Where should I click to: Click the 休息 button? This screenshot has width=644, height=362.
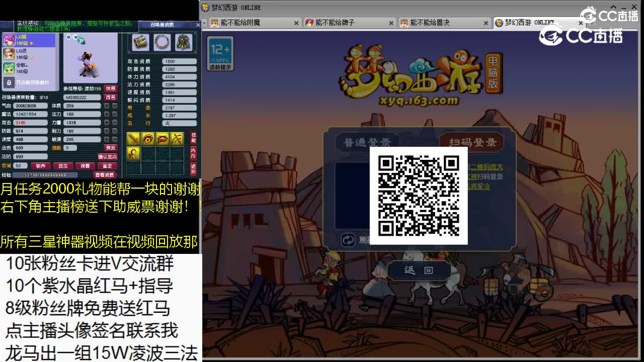click(111, 88)
